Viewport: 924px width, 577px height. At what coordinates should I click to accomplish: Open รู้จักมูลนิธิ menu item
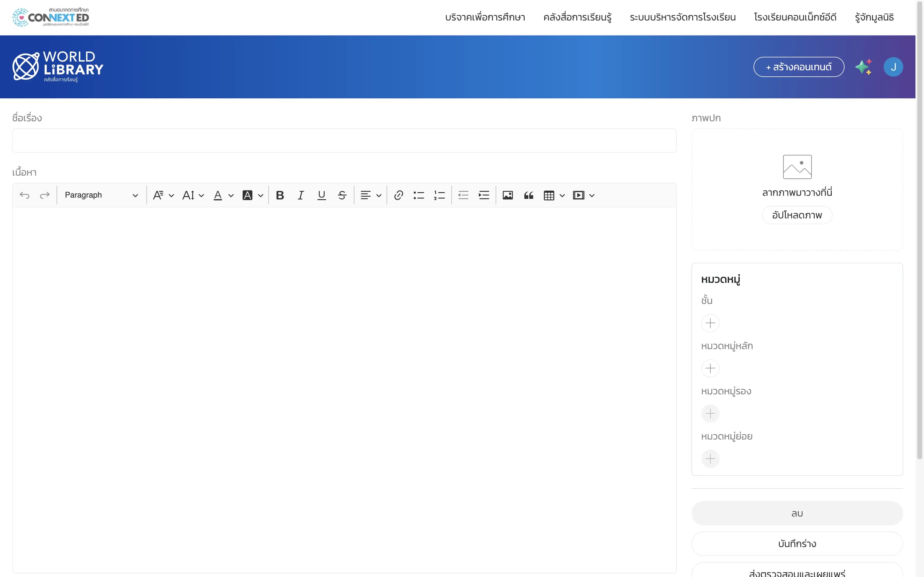pos(874,17)
